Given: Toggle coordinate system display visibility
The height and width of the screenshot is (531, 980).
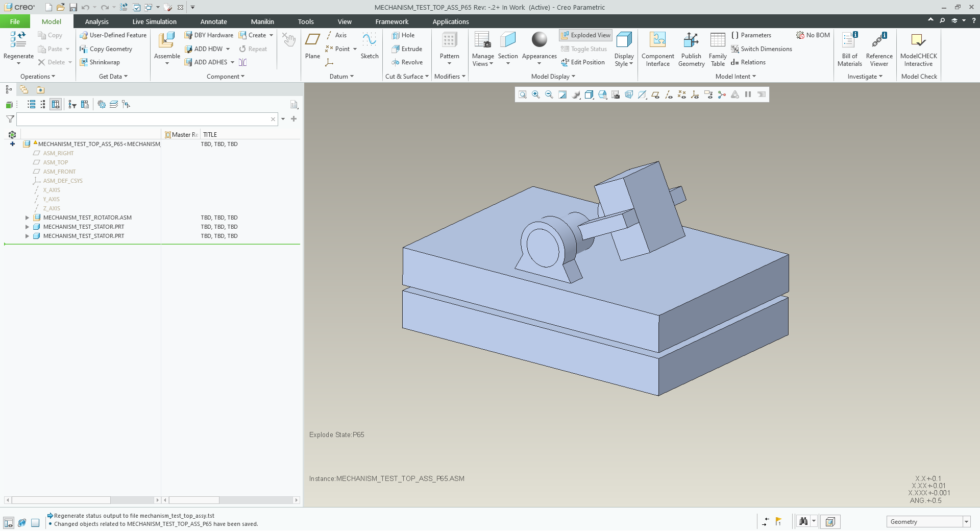Looking at the screenshot, I should (x=695, y=94).
